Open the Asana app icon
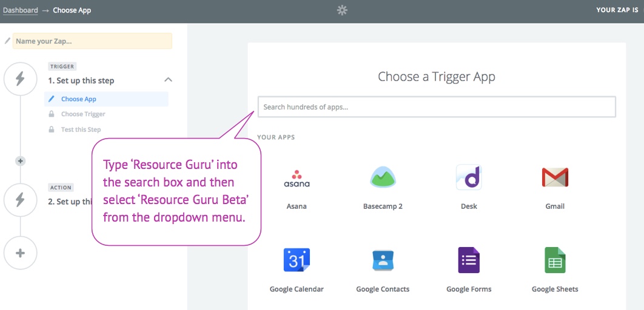Viewport: 644px width, 310px height. [x=297, y=178]
